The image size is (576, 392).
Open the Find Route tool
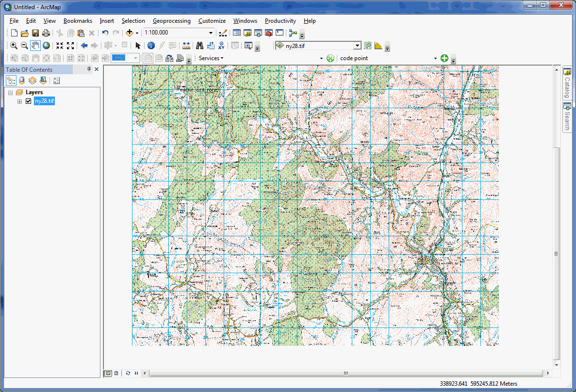pyautogui.click(x=211, y=46)
